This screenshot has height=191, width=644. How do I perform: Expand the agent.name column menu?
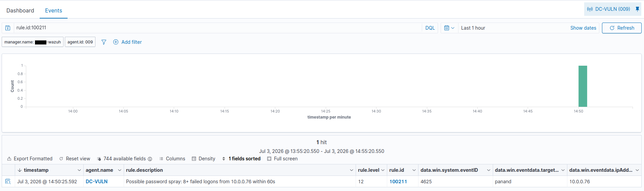120,170
